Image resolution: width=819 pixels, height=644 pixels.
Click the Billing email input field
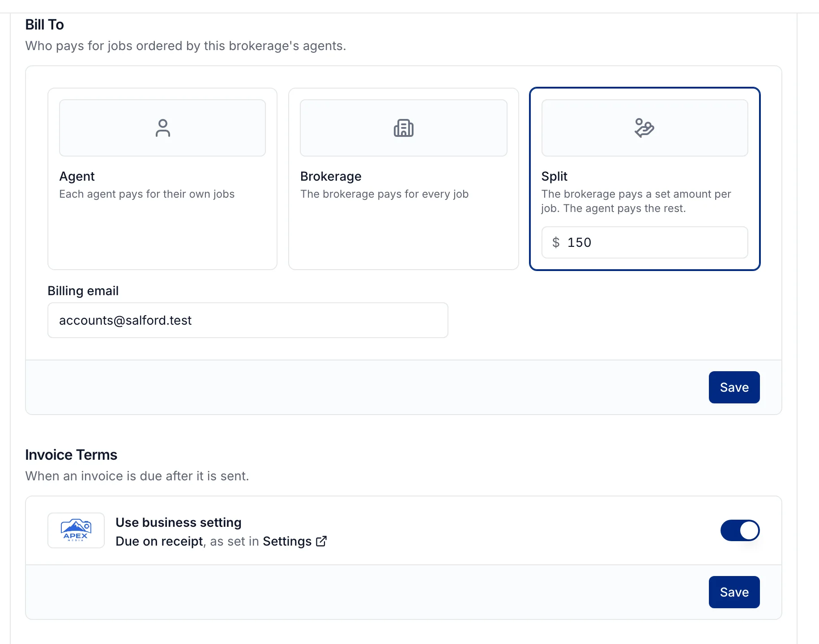(x=247, y=320)
